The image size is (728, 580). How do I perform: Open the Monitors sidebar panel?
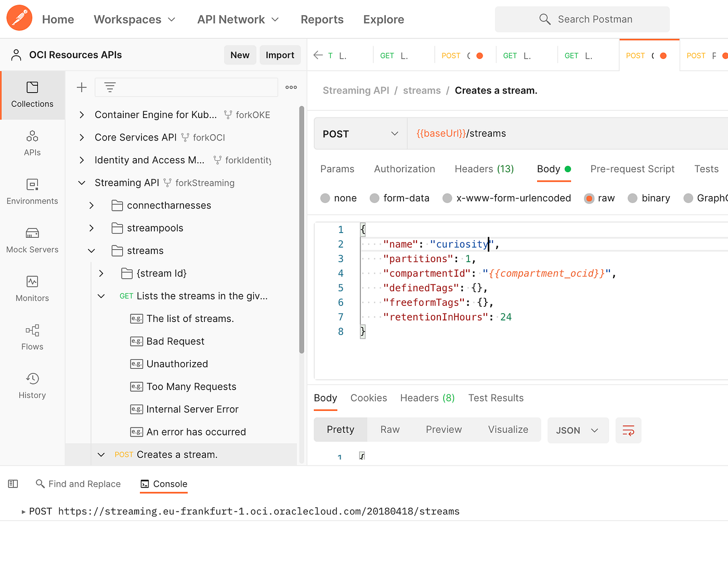coord(32,288)
